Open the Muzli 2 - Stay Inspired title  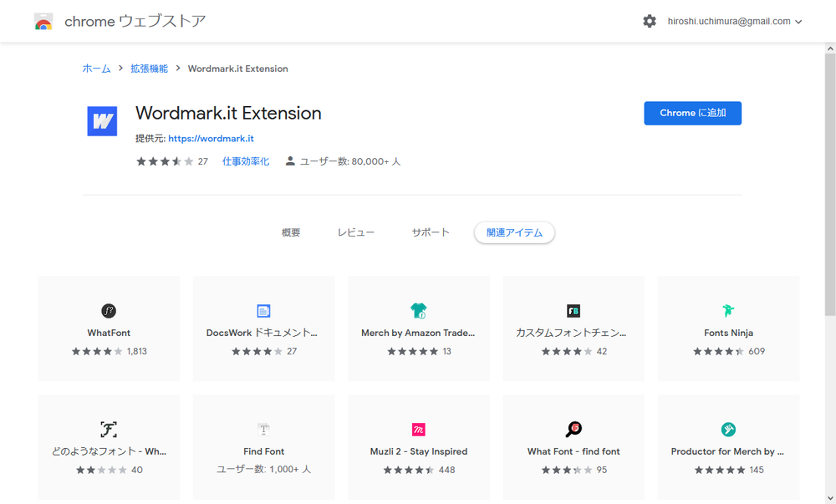pos(419,451)
